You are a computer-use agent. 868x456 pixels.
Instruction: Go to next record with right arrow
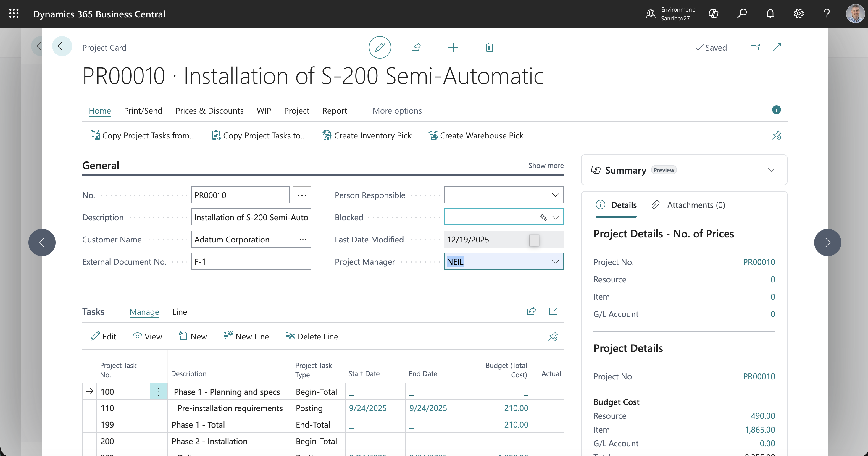point(827,242)
